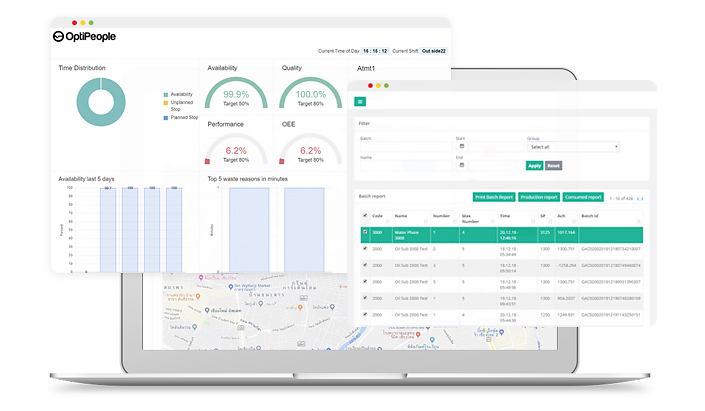Toggle the Planned Stop legend swatch
The width and height of the screenshot is (705, 411).
164,118
